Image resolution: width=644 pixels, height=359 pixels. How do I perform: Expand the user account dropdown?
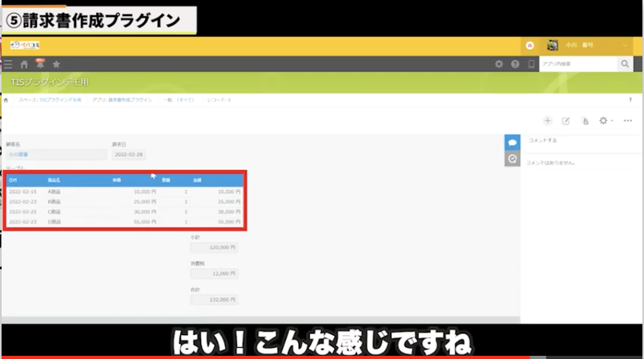click(x=625, y=46)
